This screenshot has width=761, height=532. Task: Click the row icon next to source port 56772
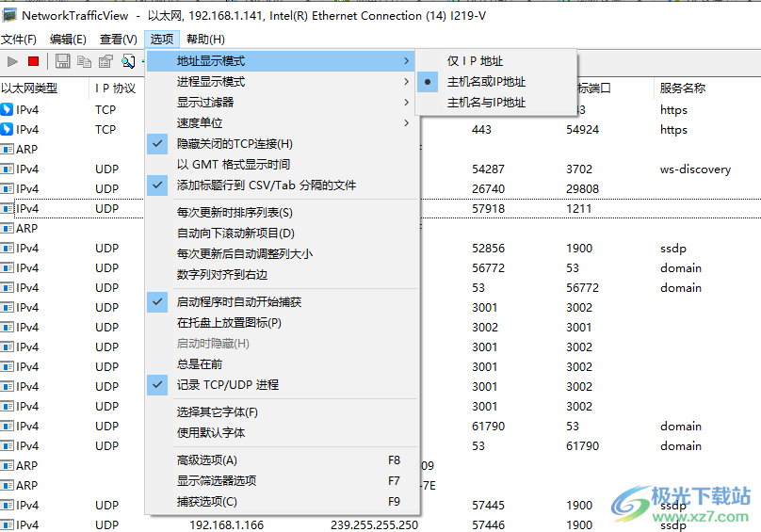[7, 268]
